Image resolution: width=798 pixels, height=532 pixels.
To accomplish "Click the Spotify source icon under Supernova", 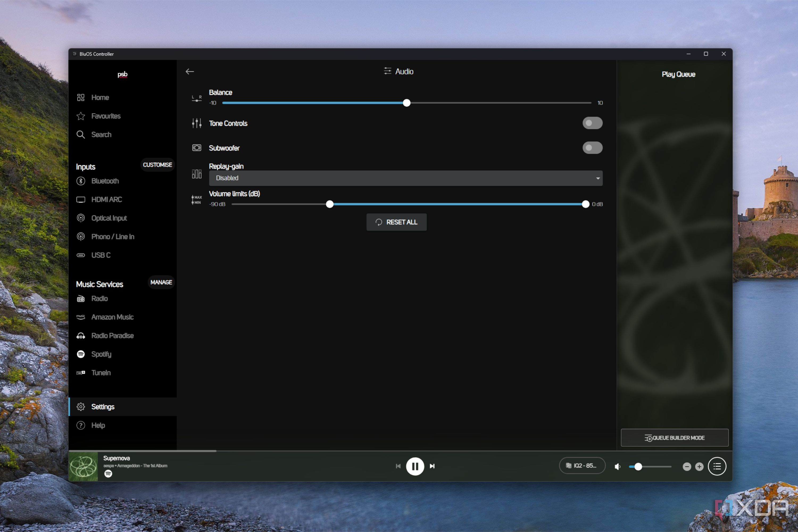I will [x=108, y=473].
